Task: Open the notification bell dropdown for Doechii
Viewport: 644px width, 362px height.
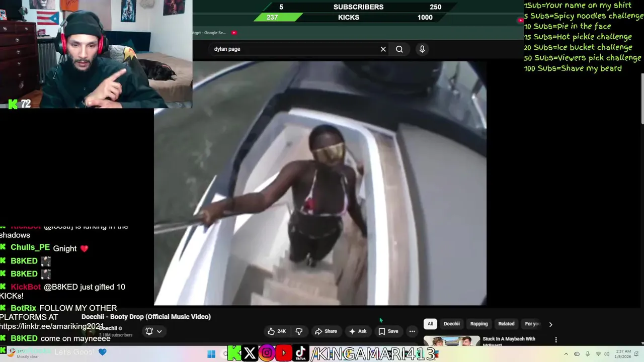Action: pyautogui.click(x=153, y=331)
